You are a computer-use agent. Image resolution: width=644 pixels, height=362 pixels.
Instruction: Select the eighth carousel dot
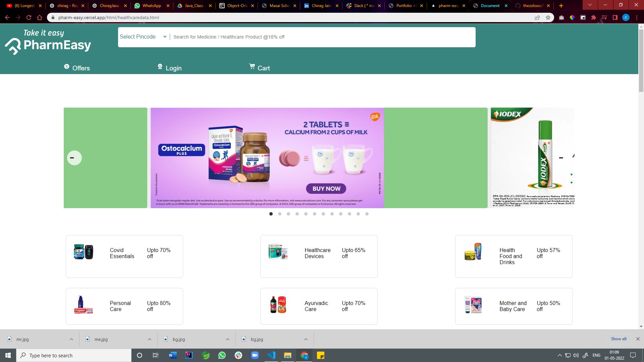click(332, 214)
